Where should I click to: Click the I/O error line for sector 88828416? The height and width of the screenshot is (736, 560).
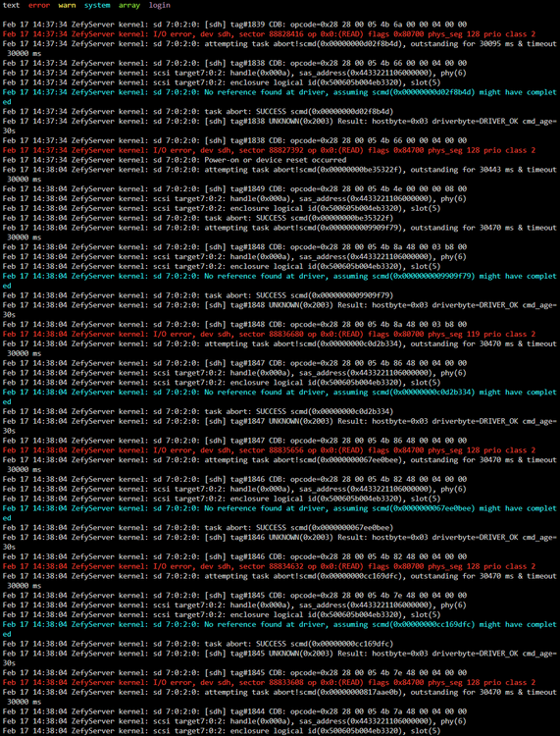(x=269, y=33)
